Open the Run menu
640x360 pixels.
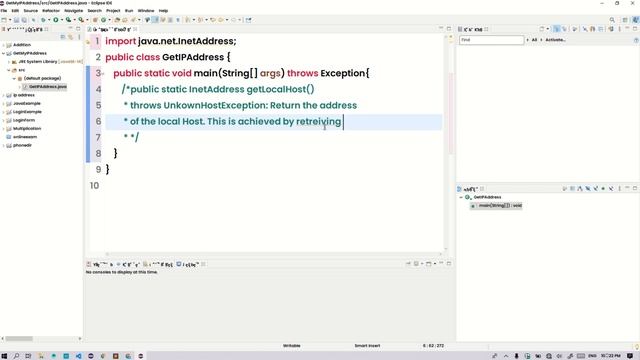click(x=129, y=11)
